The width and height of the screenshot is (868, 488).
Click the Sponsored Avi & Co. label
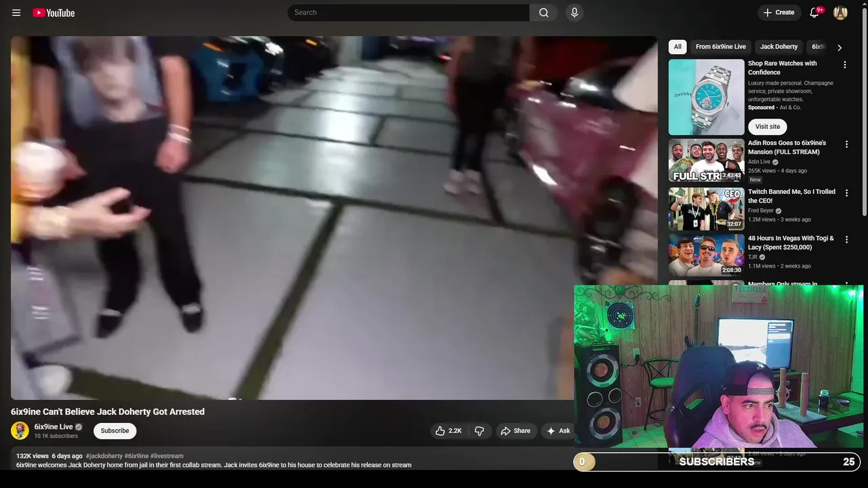point(774,107)
